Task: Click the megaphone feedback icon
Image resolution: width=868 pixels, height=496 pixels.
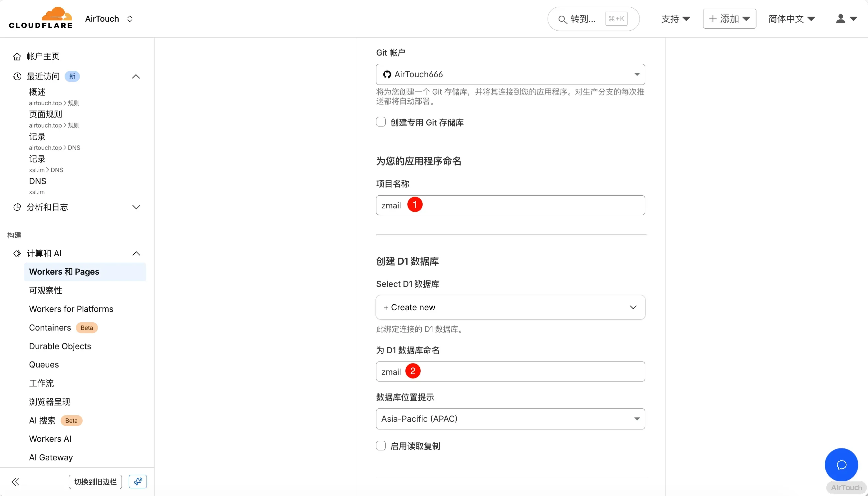Action: [138, 481]
